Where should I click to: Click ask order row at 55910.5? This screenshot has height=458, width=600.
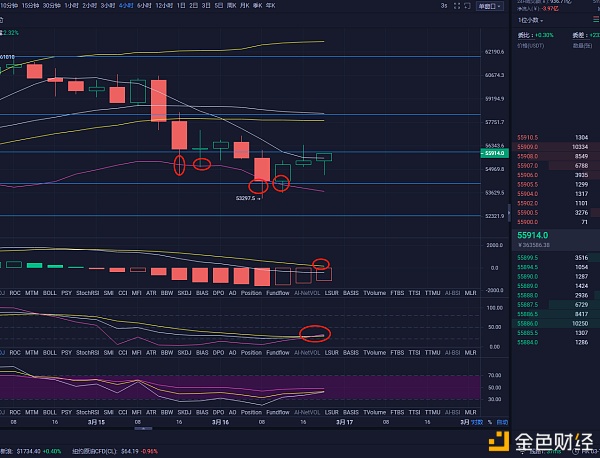click(x=556, y=137)
